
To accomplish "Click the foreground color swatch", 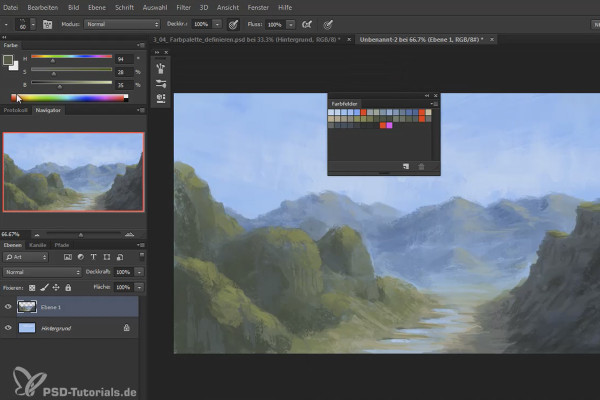I will click(8, 60).
